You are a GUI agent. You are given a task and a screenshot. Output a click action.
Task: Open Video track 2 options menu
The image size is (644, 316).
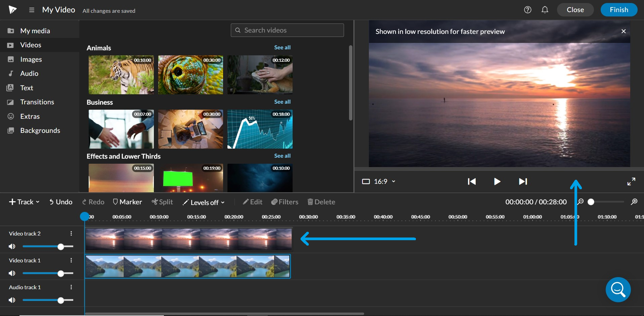[71, 233]
